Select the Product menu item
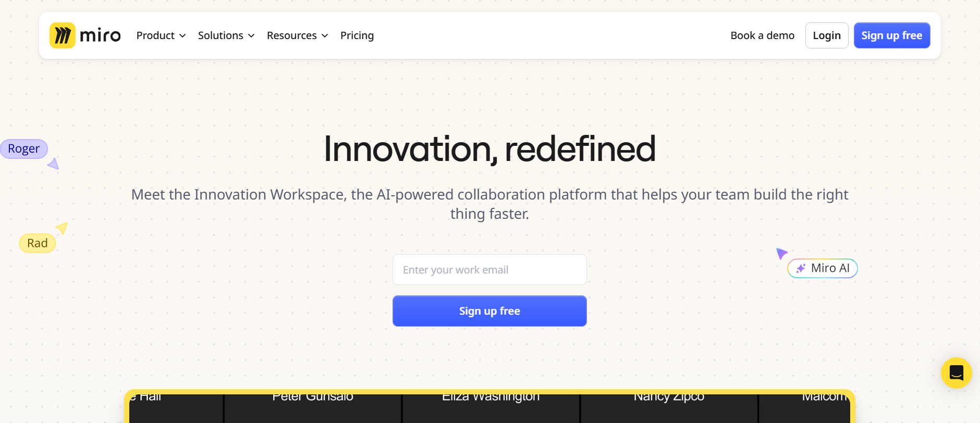Viewport: 980px width, 423px height. (161, 35)
